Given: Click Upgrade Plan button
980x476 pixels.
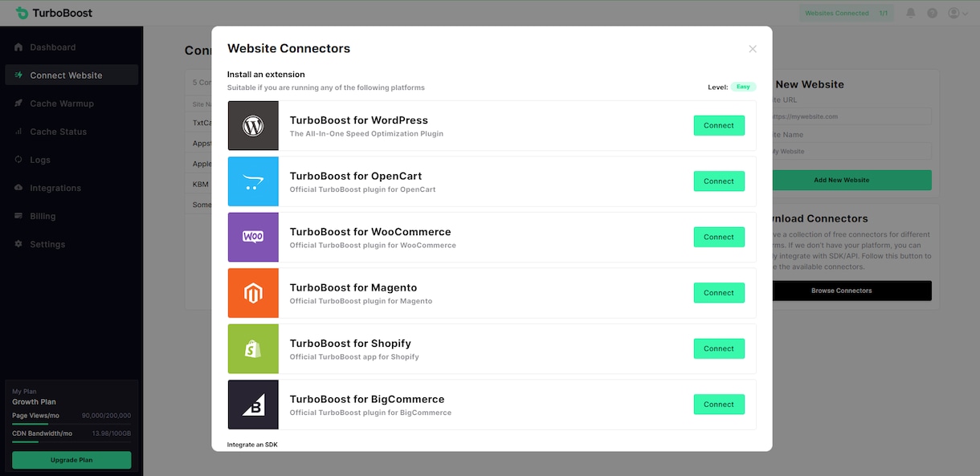Looking at the screenshot, I should [x=71, y=460].
